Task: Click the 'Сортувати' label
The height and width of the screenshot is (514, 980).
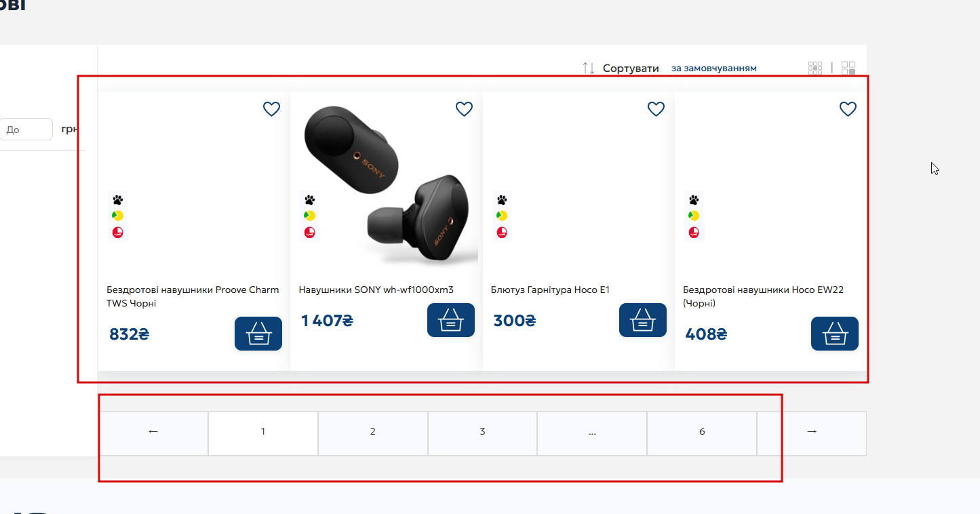Action: pyautogui.click(x=631, y=68)
